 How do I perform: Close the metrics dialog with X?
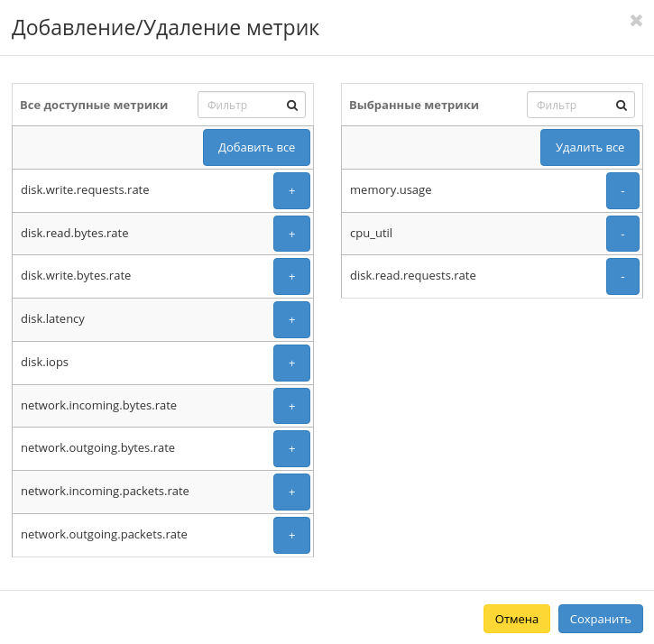coord(636,21)
